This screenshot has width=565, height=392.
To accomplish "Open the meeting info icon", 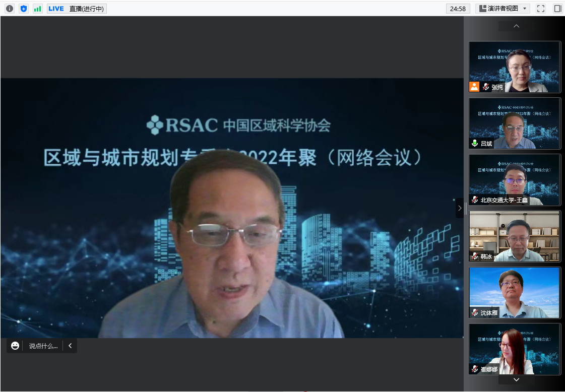I will pyautogui.click(x=10, y=9).
